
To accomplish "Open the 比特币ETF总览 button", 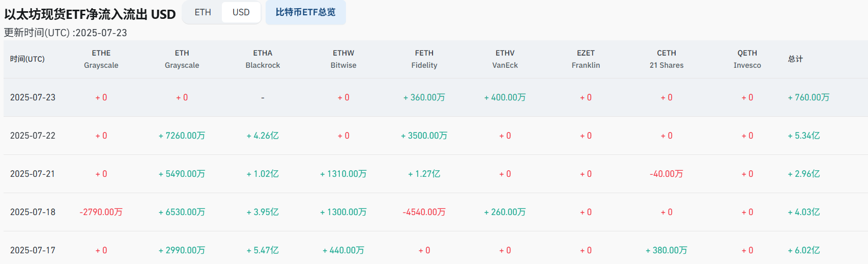I will click(x=305, y=12).
